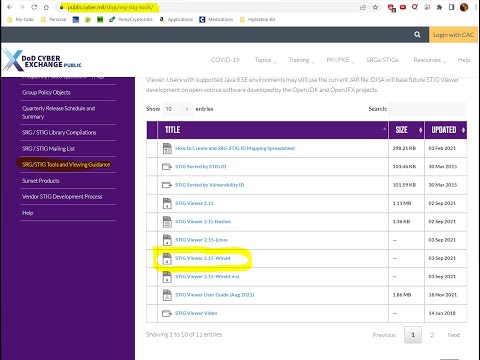
Task: Click page 1 in the pagination
Action: click(x=413, y=335)
